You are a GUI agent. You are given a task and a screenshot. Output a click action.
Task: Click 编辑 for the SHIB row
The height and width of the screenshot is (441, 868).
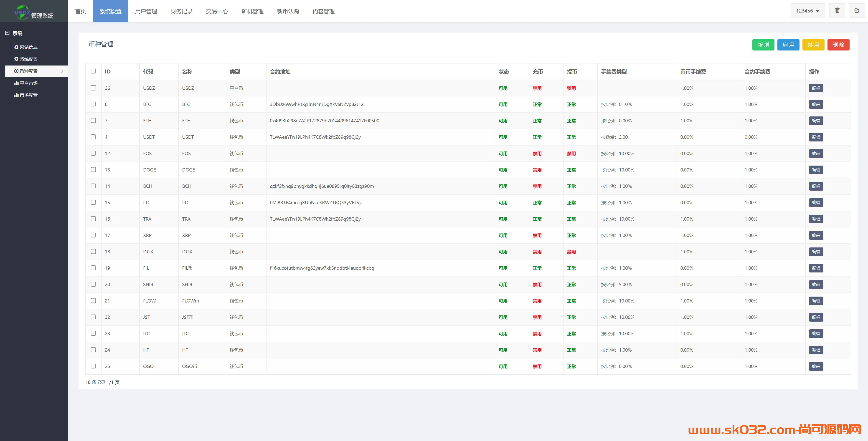tap(816, 285)
